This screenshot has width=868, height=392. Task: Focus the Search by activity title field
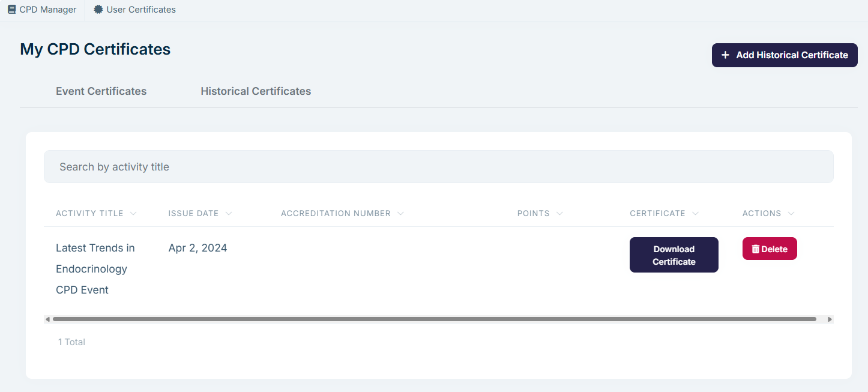pyautogui.click(x=438, y=167)
